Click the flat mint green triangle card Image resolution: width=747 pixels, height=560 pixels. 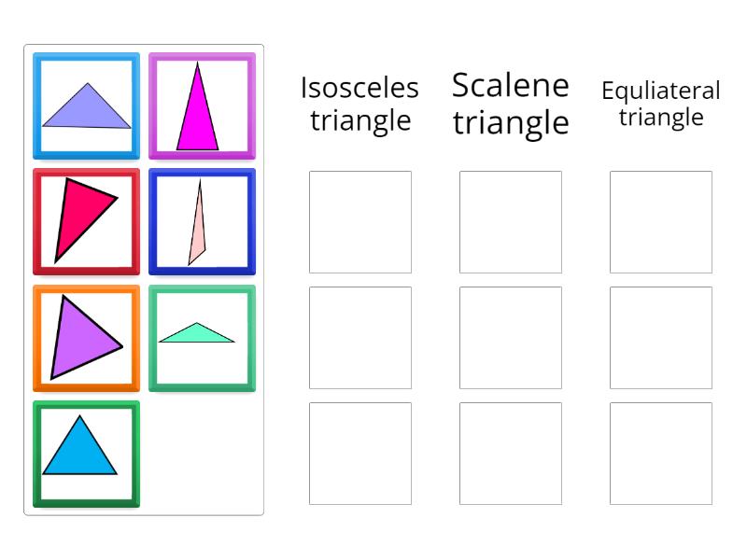tap(202, 338)
